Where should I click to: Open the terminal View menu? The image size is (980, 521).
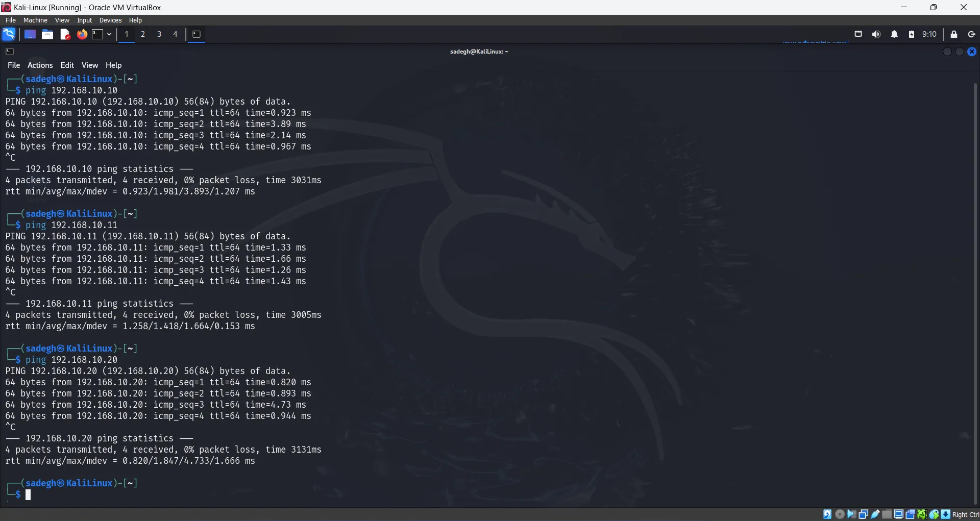click(x=89, y=65)
